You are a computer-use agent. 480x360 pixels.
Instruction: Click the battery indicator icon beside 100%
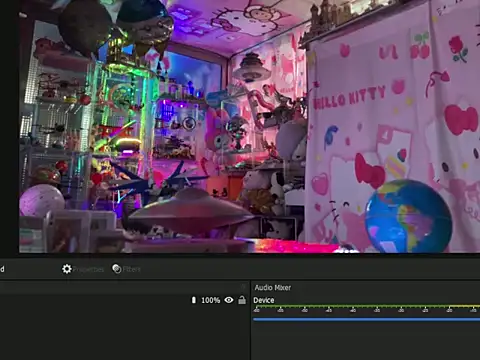click(194, 300)
